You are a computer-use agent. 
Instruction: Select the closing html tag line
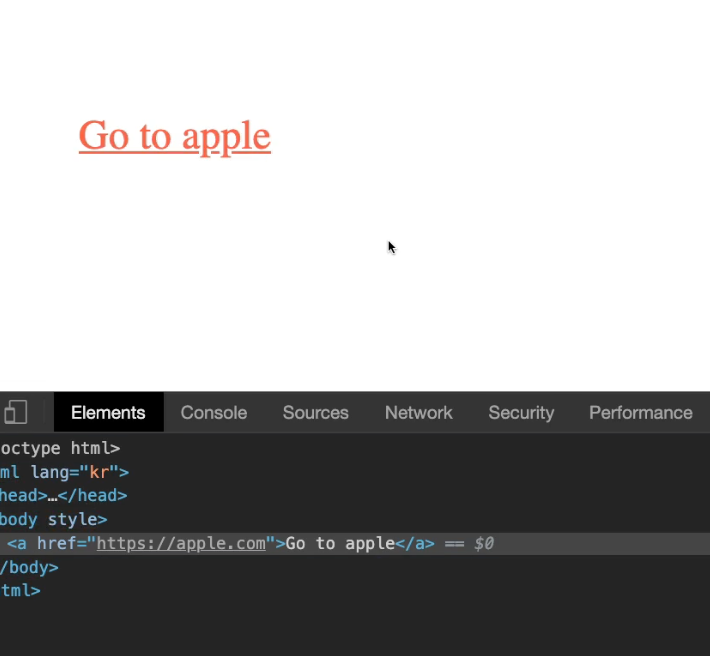(x=20, y=591)
